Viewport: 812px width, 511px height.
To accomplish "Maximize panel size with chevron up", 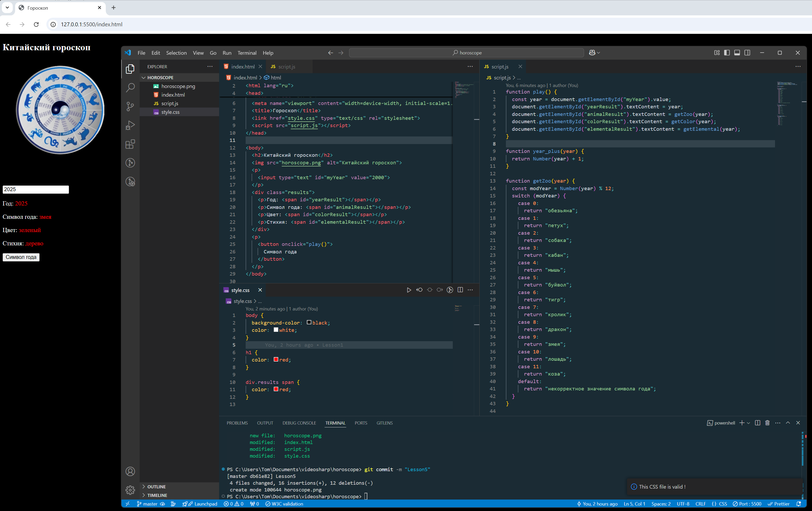I will click(x=788, y=423).
